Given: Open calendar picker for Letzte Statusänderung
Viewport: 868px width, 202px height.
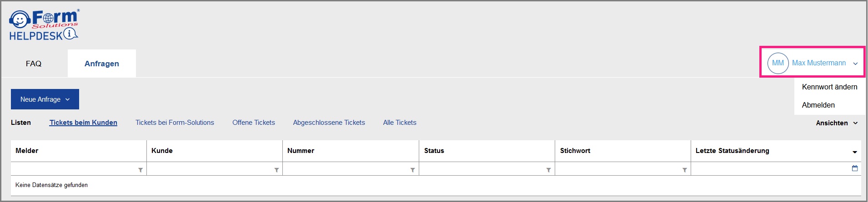Looking at the screenshot, I should (x=855, y=168).
